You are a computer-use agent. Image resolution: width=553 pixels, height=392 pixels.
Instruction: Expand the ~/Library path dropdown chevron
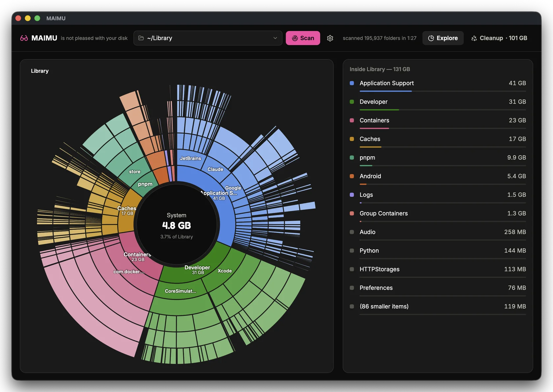275,38
